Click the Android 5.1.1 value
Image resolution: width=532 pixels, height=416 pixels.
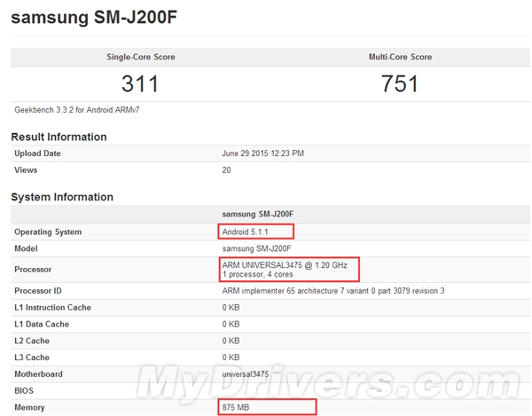point(245,232)
